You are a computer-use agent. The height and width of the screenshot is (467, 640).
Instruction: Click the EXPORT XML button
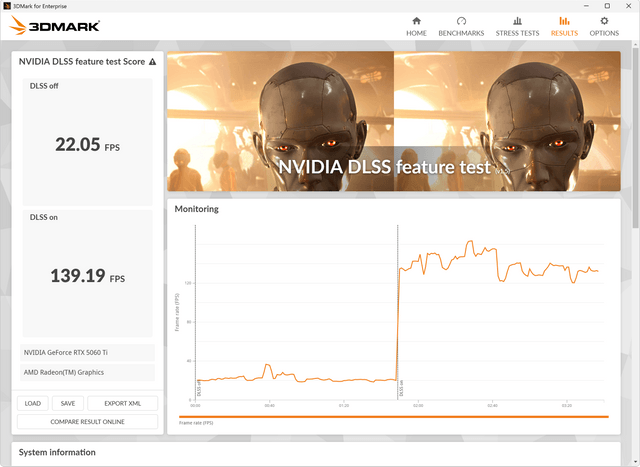(122, 403)
